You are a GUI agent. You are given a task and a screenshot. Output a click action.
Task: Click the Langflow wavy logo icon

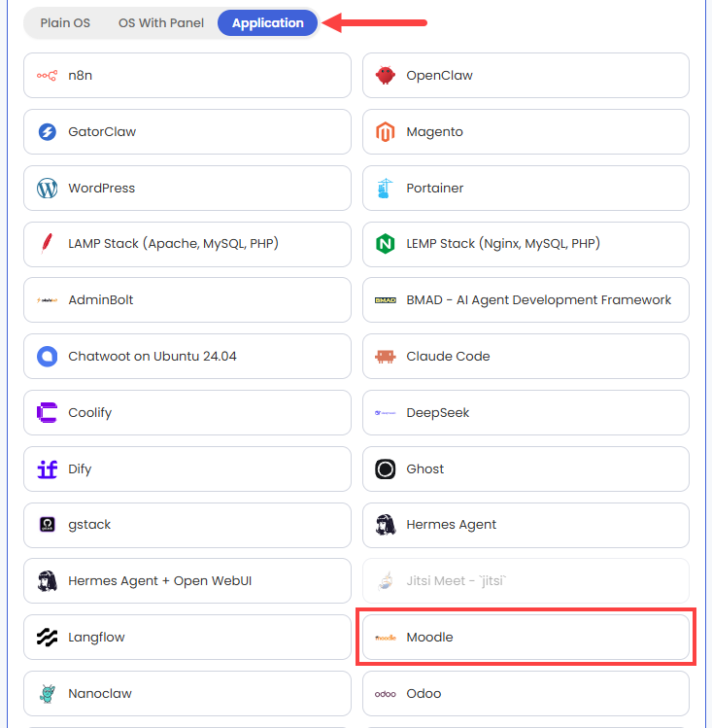[47, 638]
